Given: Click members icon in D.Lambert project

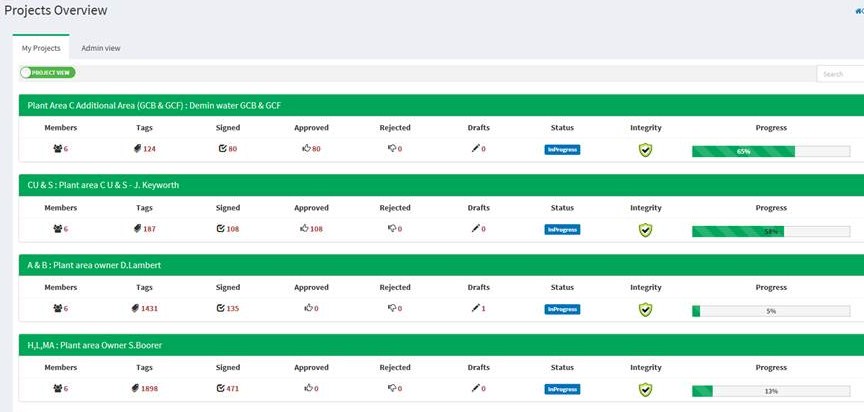Looking at the screenshot, I should coord(57,308).
